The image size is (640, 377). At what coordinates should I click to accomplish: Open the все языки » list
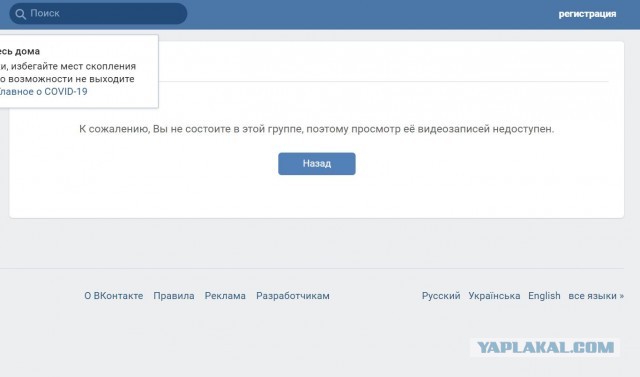596,295
